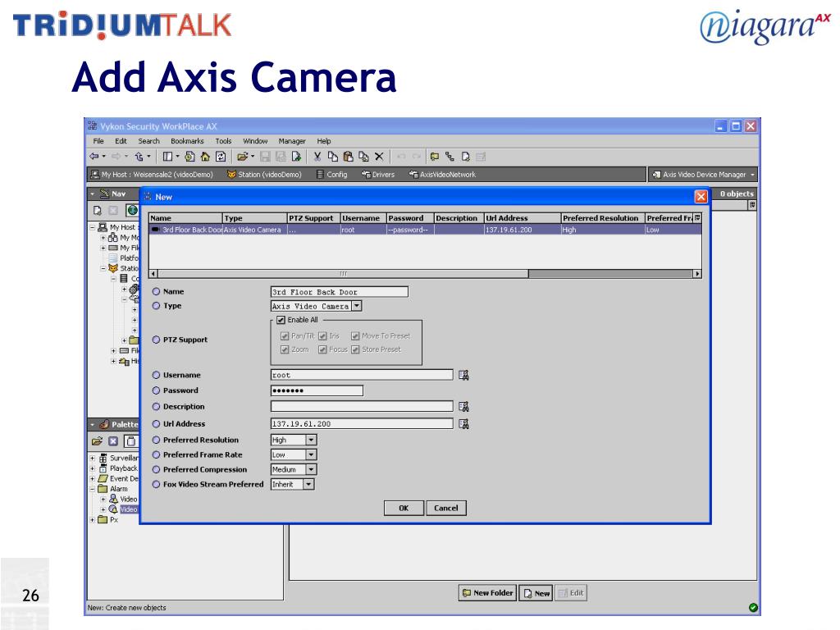
Task: Click the Export page icon in toolbar
Action: [296, 157]
